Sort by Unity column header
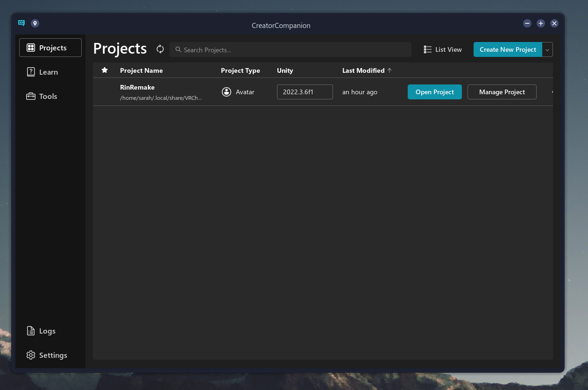 tap(285, 70)
